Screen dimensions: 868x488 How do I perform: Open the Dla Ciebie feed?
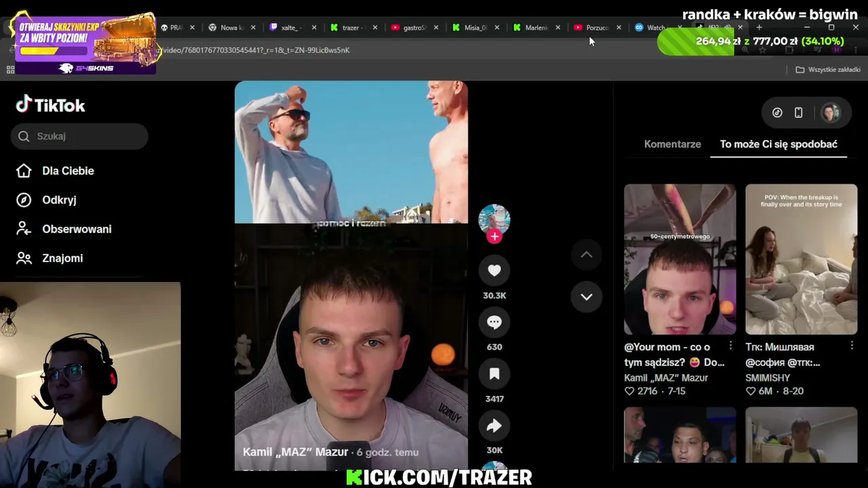click(68, 171)
